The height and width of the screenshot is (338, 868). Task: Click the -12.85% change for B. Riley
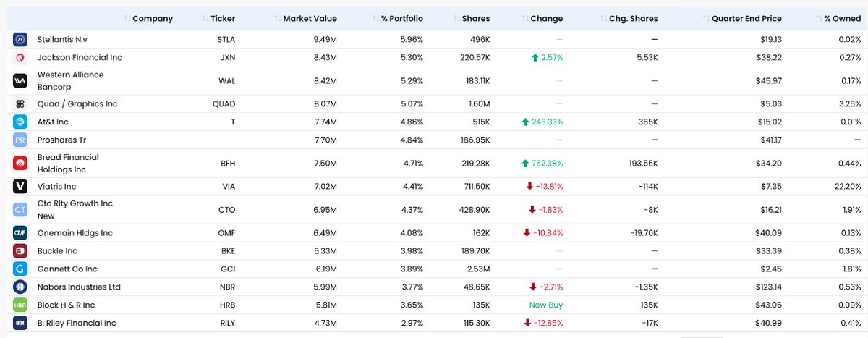click(542, 323)
